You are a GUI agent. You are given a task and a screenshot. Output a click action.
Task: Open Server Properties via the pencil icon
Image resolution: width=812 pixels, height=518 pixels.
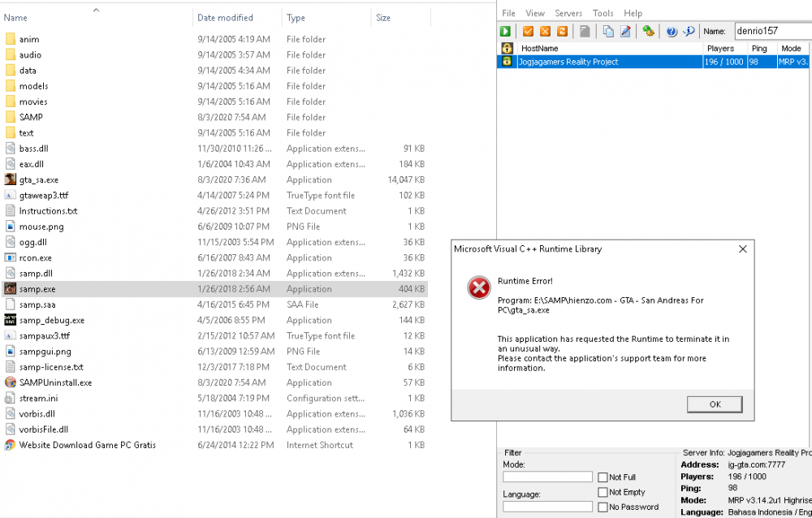point(625,32)
